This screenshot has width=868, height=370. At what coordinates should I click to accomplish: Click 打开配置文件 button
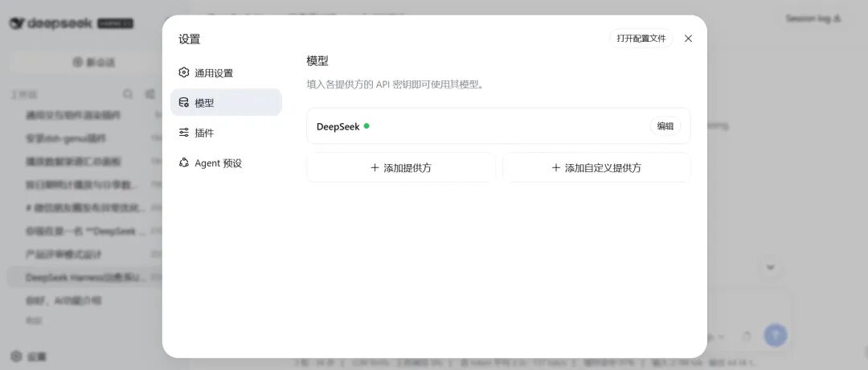pos(641,39)
